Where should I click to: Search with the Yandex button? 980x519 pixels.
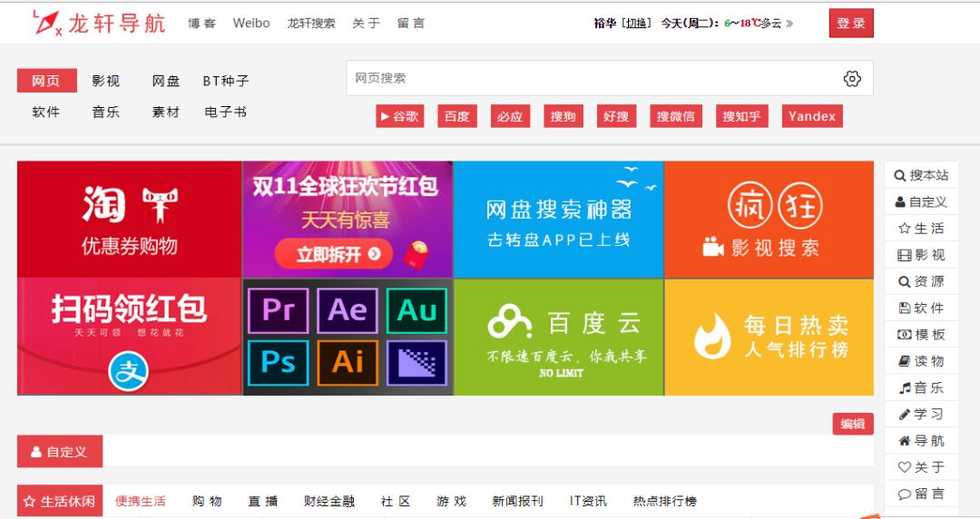click(x=812, y=116)
